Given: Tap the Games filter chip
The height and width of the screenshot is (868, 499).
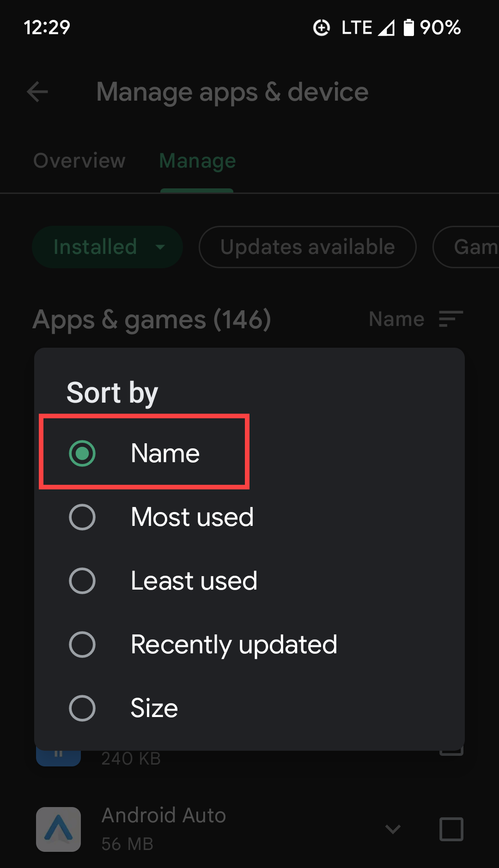Looking at the screenshot, I should click(466, 247).
